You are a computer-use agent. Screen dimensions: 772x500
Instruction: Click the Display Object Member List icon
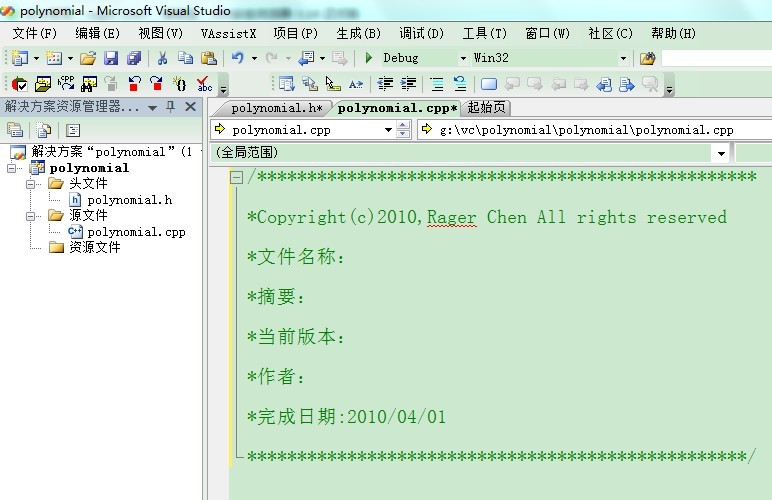click(x=287, y=84)
